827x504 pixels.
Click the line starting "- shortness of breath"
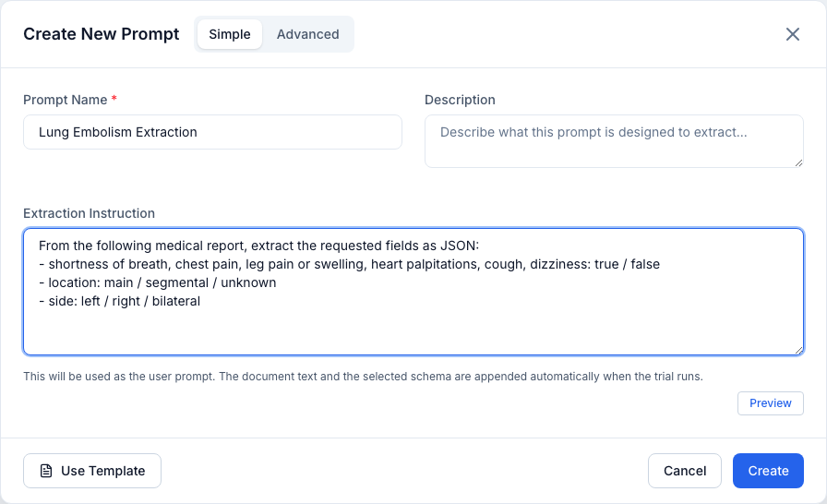tap(349, 264)
